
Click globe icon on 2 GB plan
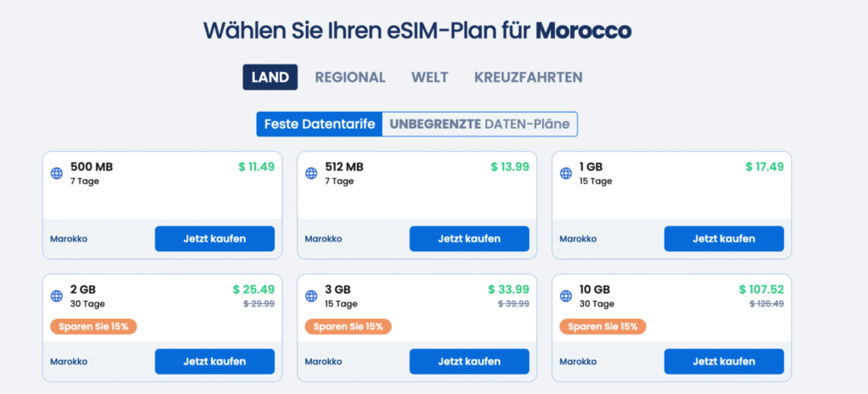pyautogui.click(x=57, y=296)
